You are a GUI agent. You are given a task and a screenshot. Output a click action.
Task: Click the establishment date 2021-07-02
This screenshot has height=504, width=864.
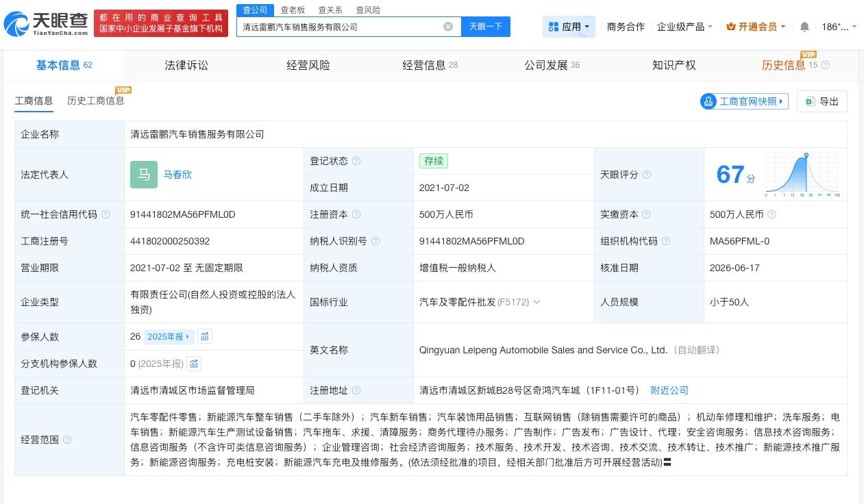click(x=444, y=188)
